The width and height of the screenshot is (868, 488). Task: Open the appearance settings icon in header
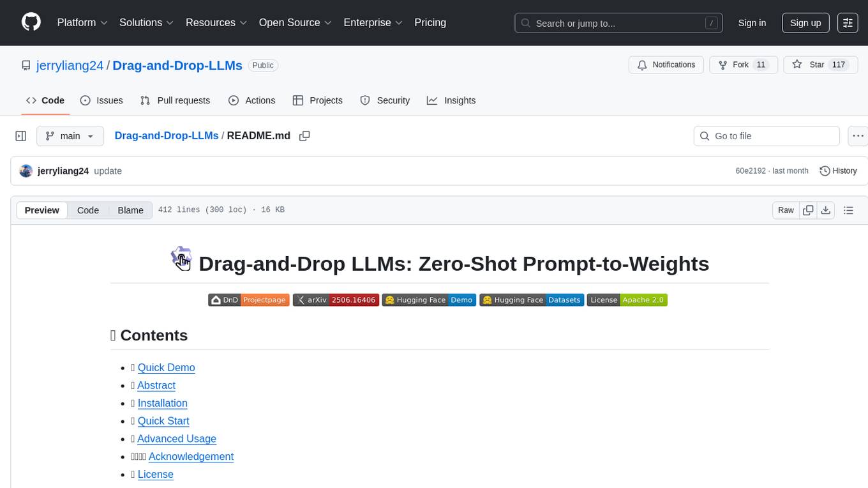(848, 23)
